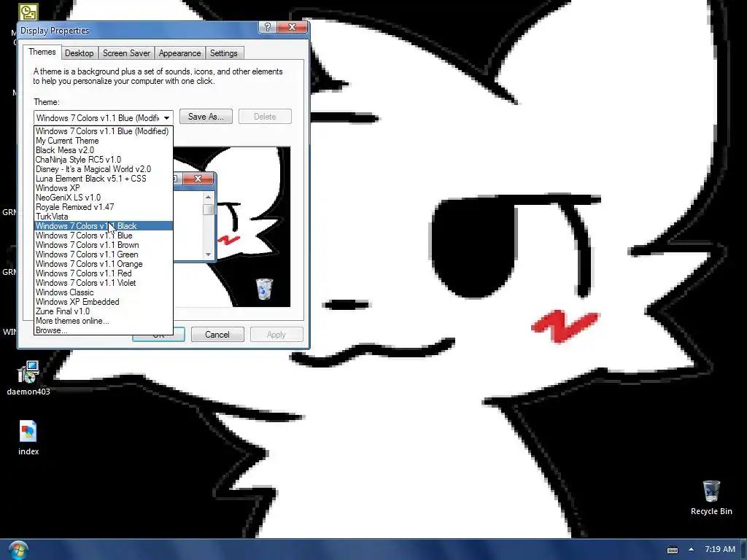
Task: Pick NeoGeniX LS v1.0 theme
Action: click(102, 198)
